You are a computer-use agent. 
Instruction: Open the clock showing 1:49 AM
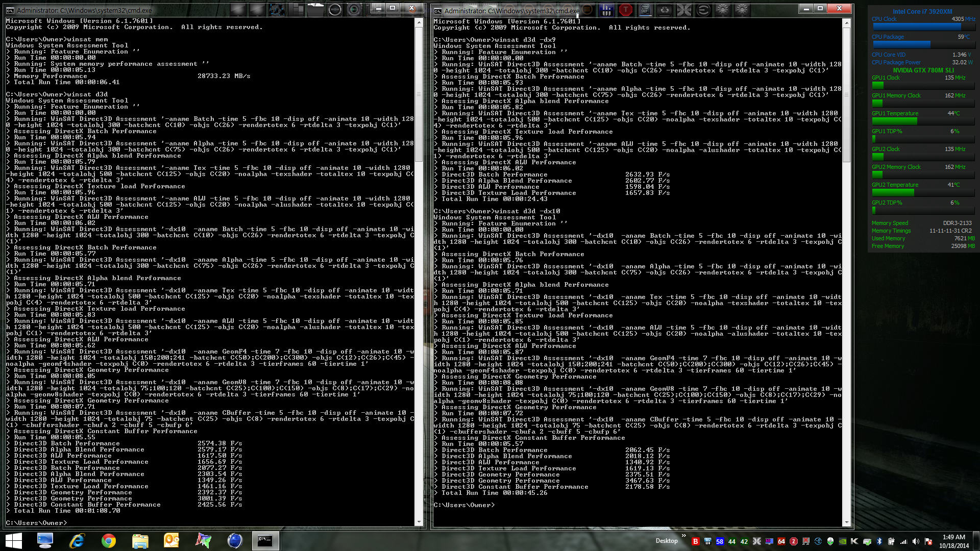[x=953, y=541]
